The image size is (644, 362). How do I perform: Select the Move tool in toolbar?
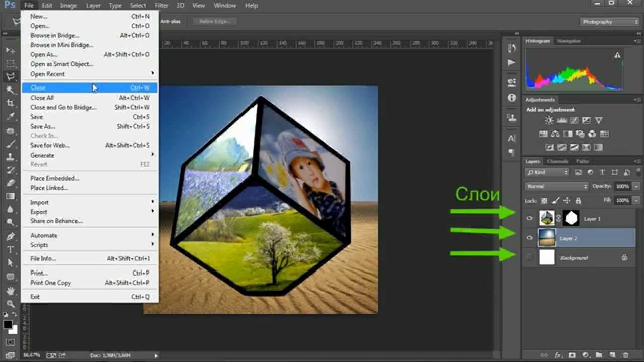(x=10, y=51)
